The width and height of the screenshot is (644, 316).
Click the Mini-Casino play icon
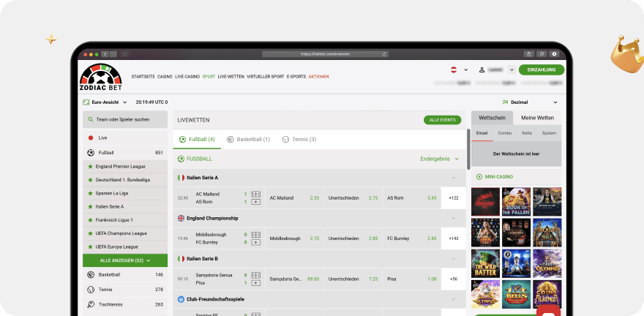click(x=479, y=176)
